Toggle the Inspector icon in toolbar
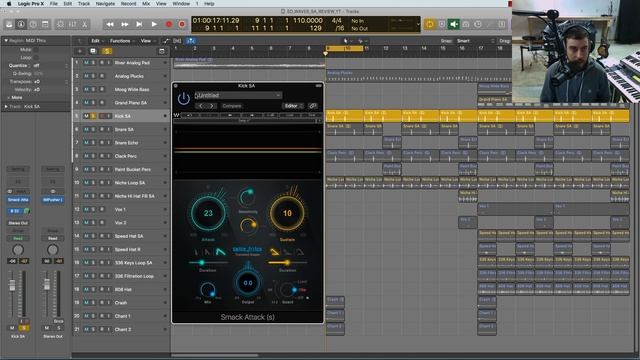640x360 pixels. (21, 24)
